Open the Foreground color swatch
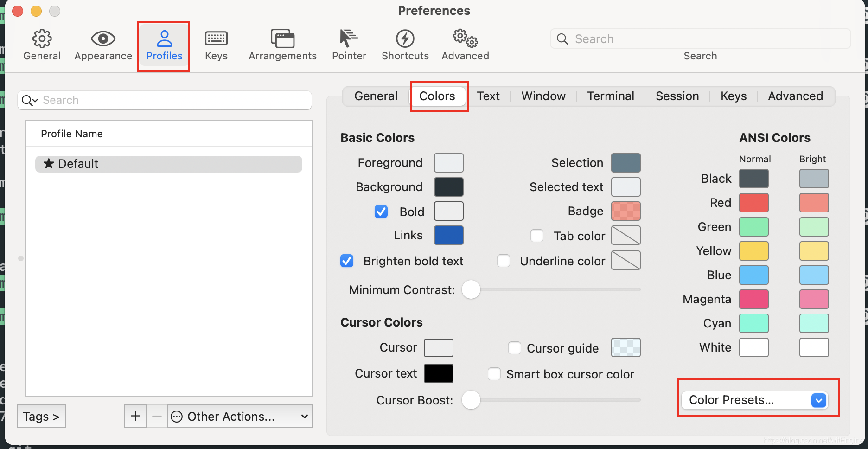 [449, 163]
